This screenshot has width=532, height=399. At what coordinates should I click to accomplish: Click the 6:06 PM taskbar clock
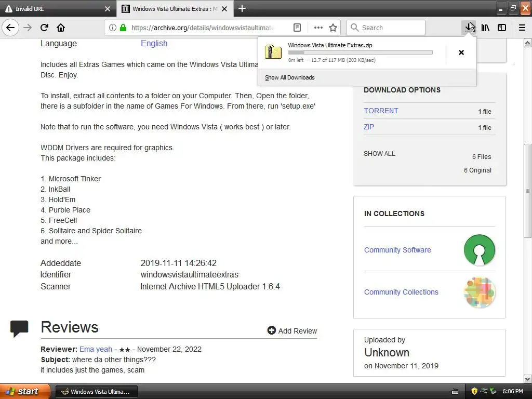point(513,391)
